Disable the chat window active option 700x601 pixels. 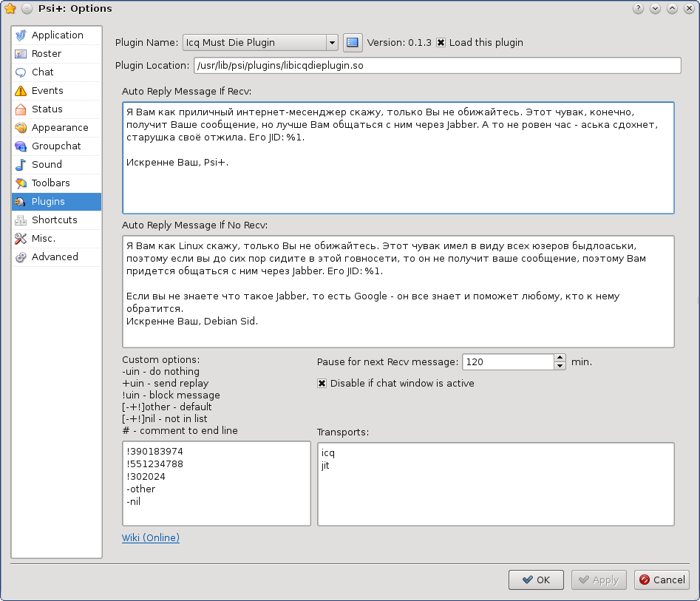click(x=322, y=384)
